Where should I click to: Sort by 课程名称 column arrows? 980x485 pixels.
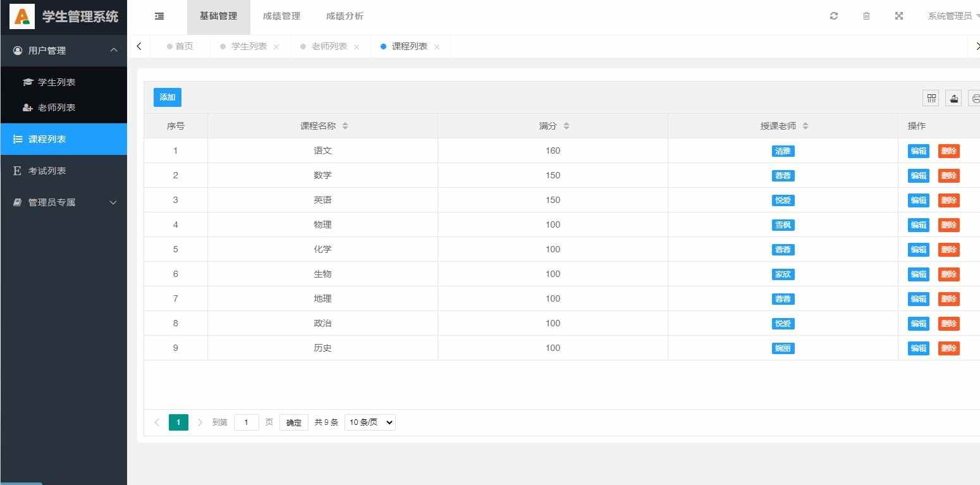[345, 126]
